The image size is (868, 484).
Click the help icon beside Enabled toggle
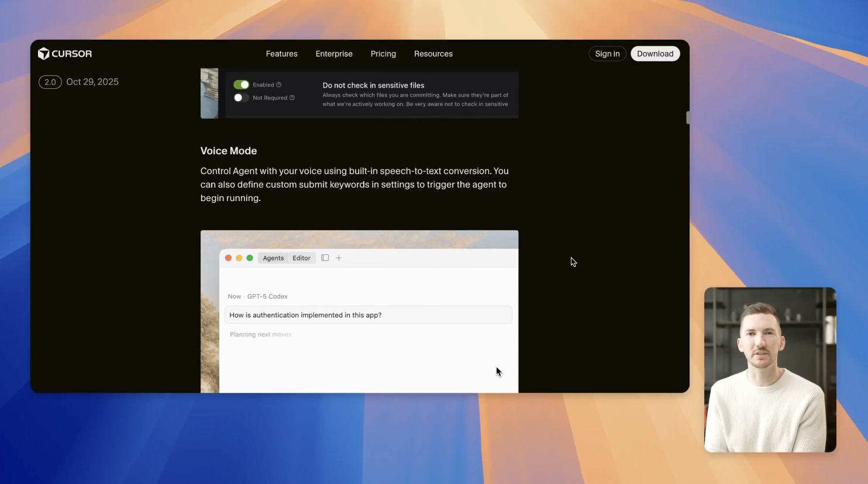tap(279, 84)
